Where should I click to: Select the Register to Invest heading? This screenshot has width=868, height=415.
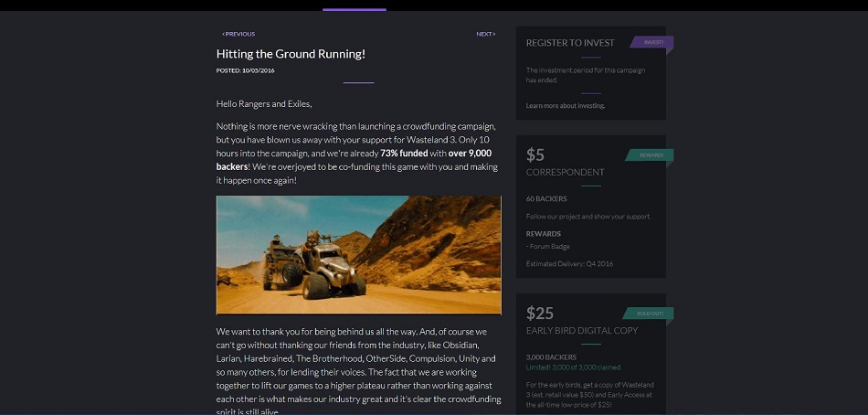coord(570,43)
